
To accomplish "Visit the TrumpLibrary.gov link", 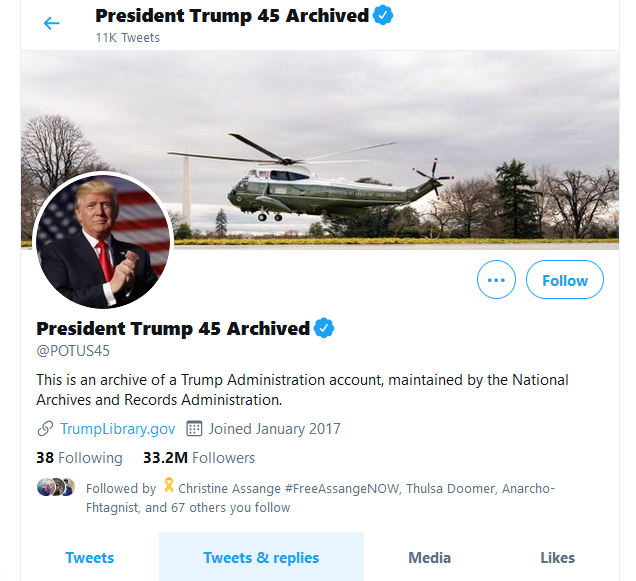I will tap(118, 429).
